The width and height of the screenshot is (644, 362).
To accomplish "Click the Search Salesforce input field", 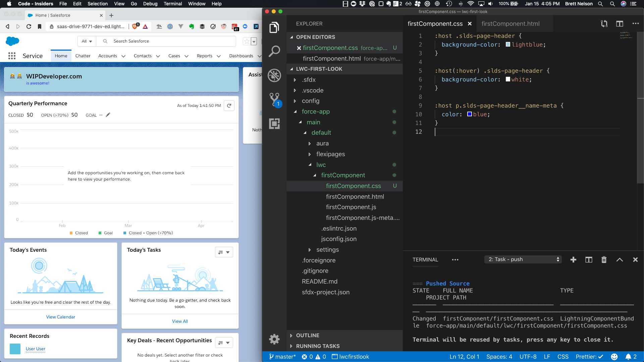I will pos(166,41).
